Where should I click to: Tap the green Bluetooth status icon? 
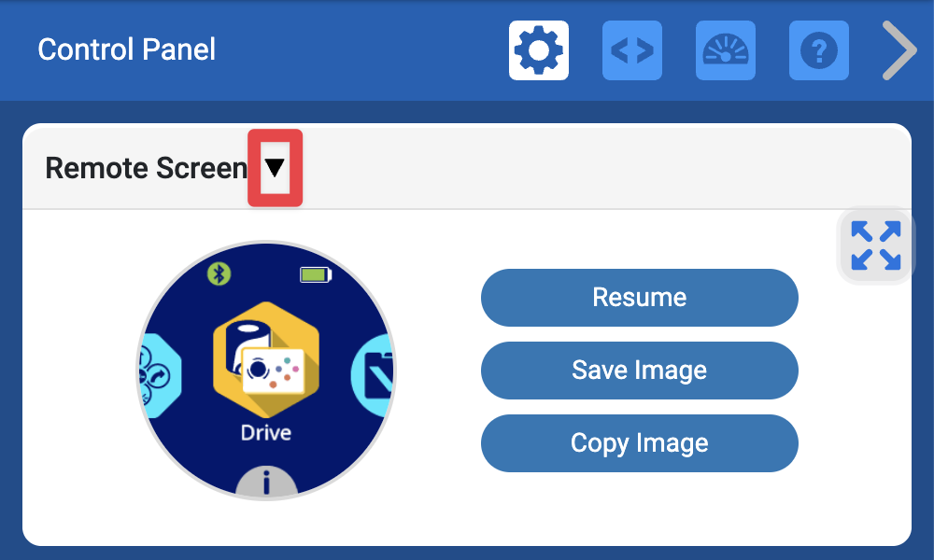point(219,273)
